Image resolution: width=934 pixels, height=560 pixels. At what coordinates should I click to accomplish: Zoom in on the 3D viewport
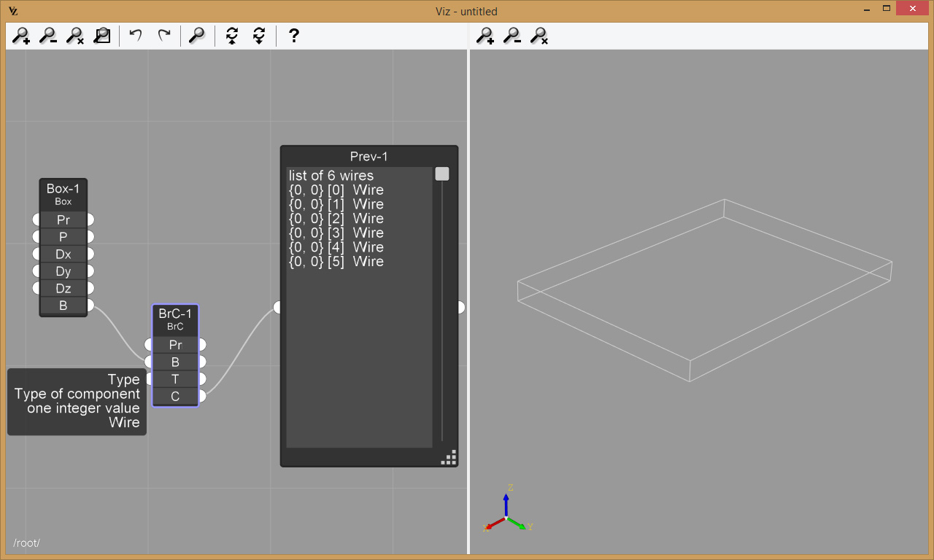click(485, 36)
